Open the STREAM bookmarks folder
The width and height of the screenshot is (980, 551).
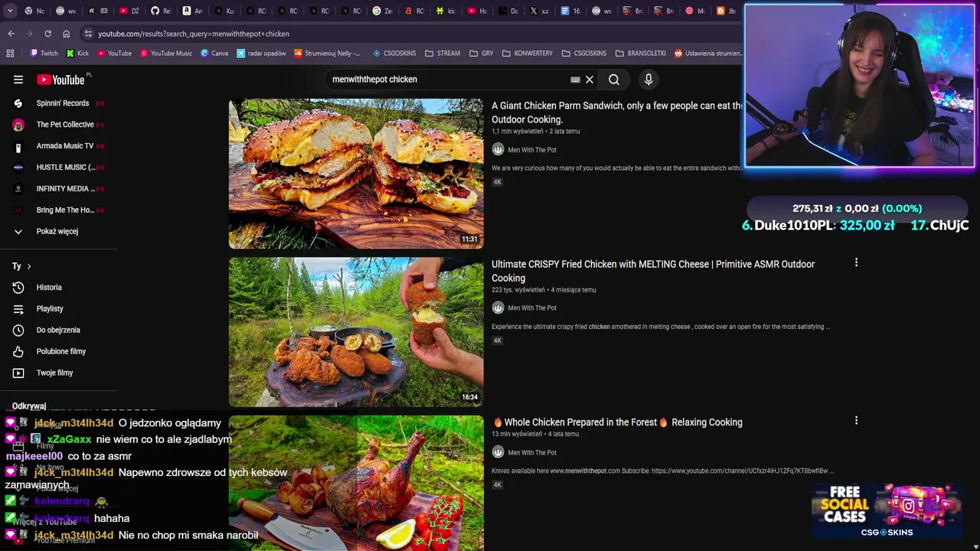(443, 54)
